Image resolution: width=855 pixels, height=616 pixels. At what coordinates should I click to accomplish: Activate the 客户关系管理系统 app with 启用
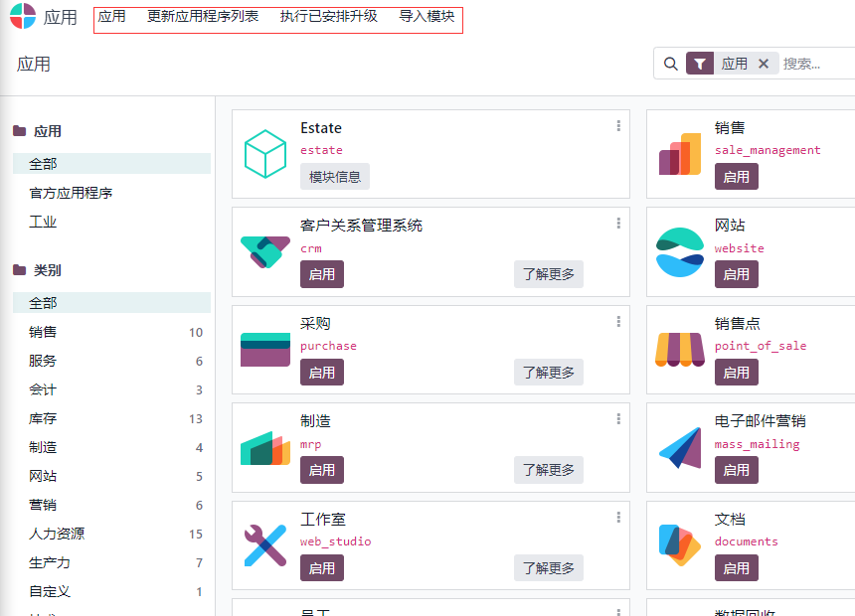coord(321,274)
